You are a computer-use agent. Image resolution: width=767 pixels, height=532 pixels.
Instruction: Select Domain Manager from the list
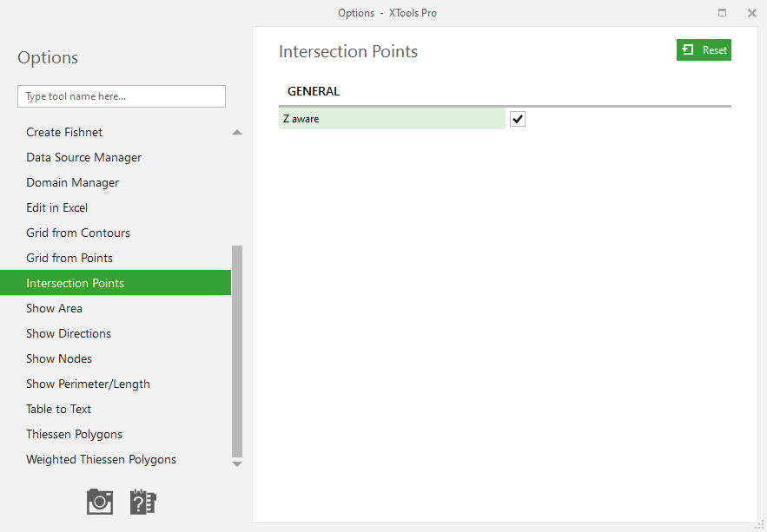pyautogui.click(x=72, y=183)
